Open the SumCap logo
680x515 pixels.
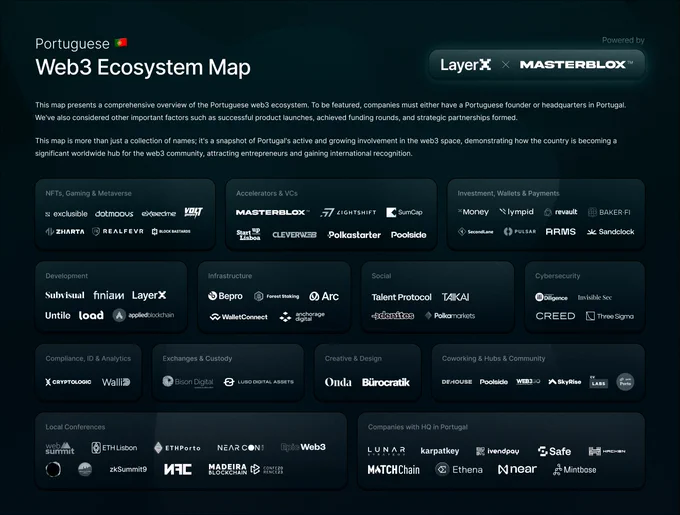tap(404, 212)
